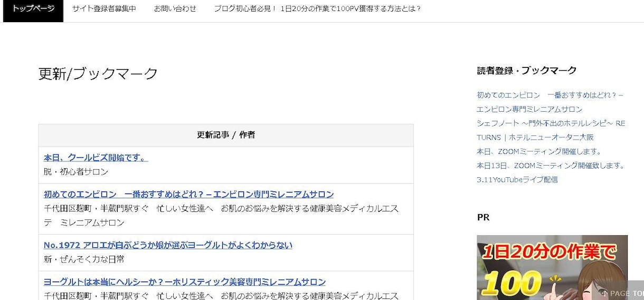
Task: Click description under 初めてのエンビロン article
Action: [221, 216]
